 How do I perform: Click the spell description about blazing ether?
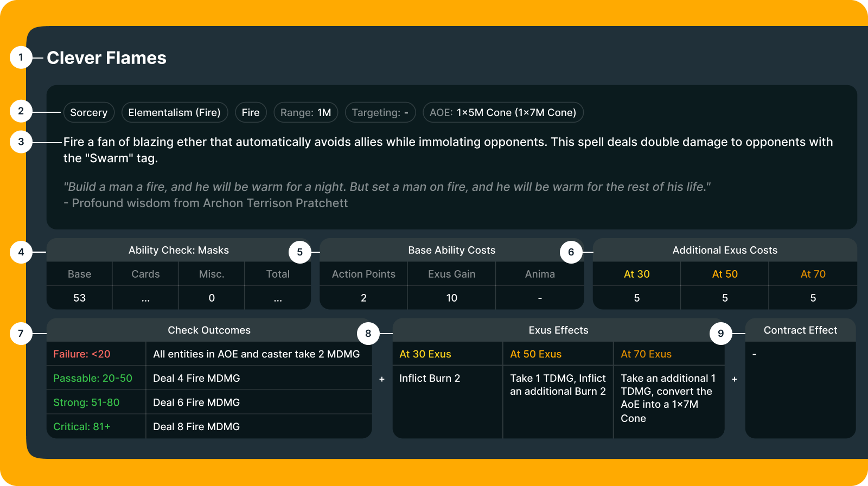click(448, 150)
